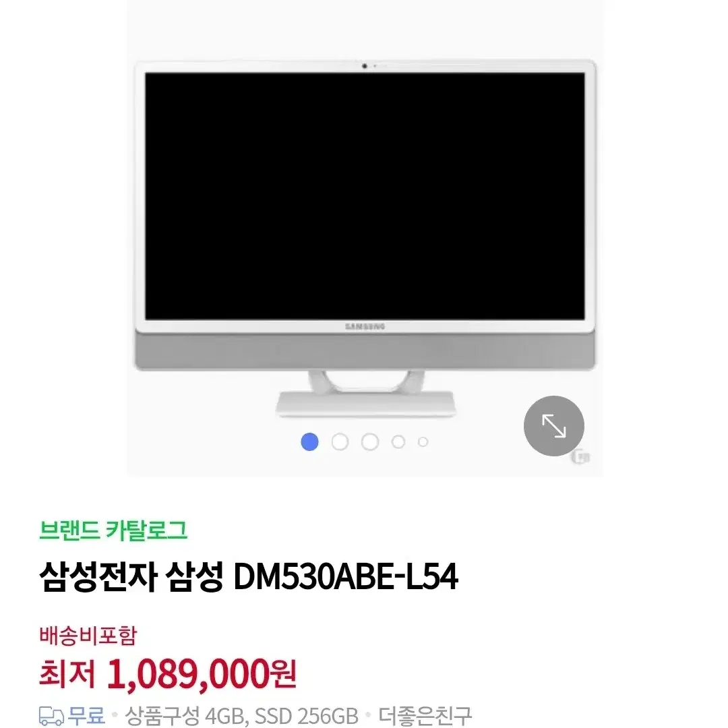Jump to the fourth carousel dot
The image size is (728, 728).
pos(398,442)
